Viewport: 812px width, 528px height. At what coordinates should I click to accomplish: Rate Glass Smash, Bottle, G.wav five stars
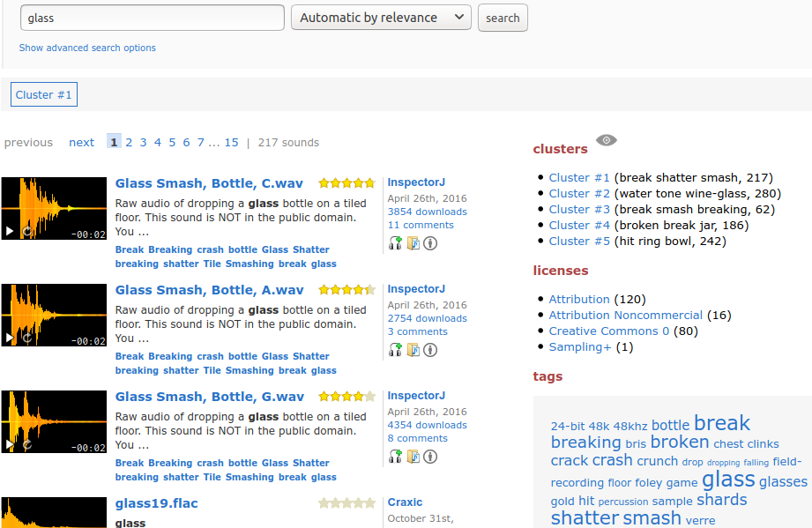(370, 397)
